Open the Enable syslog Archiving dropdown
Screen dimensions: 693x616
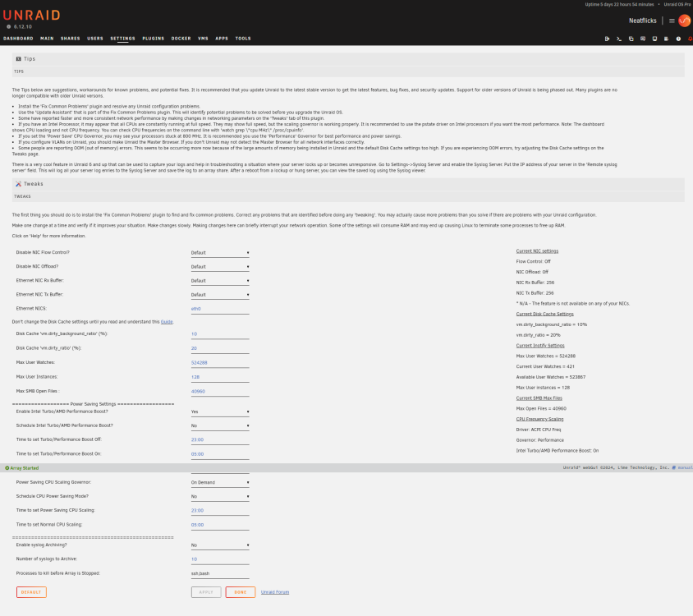coord(220,545)
